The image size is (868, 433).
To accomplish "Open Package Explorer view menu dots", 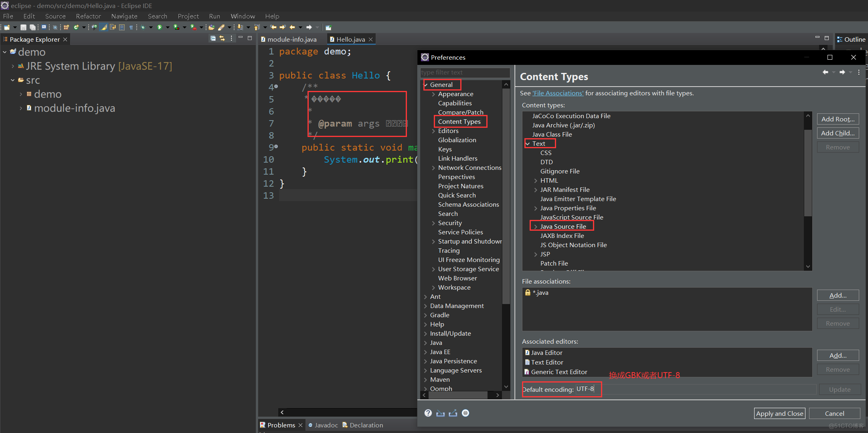I will (231, 38).
